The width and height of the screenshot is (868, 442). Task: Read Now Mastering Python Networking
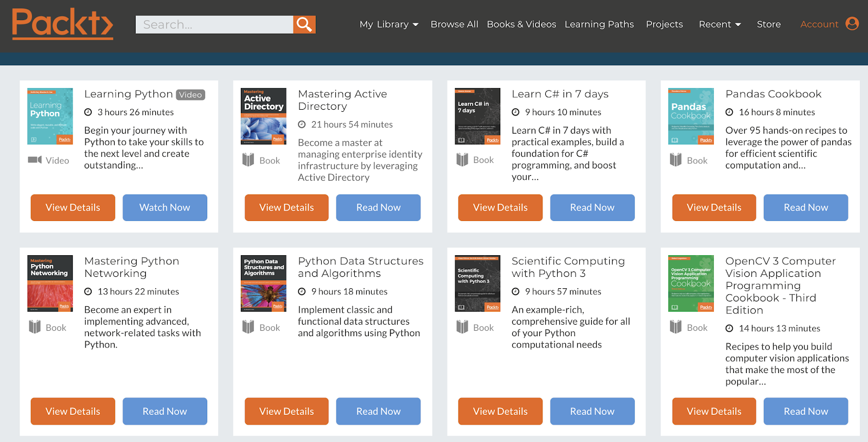pyautogui.click(x=165, y=411)
